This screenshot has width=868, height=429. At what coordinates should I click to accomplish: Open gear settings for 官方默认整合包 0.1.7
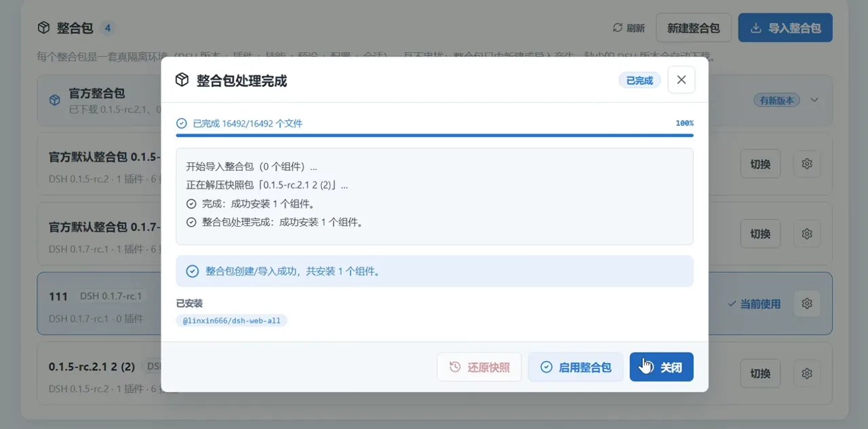point(807,234)
